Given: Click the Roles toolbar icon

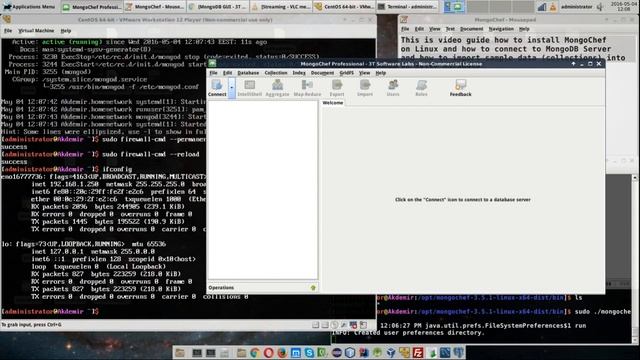Looking at the screenshot, I should 421,88.
